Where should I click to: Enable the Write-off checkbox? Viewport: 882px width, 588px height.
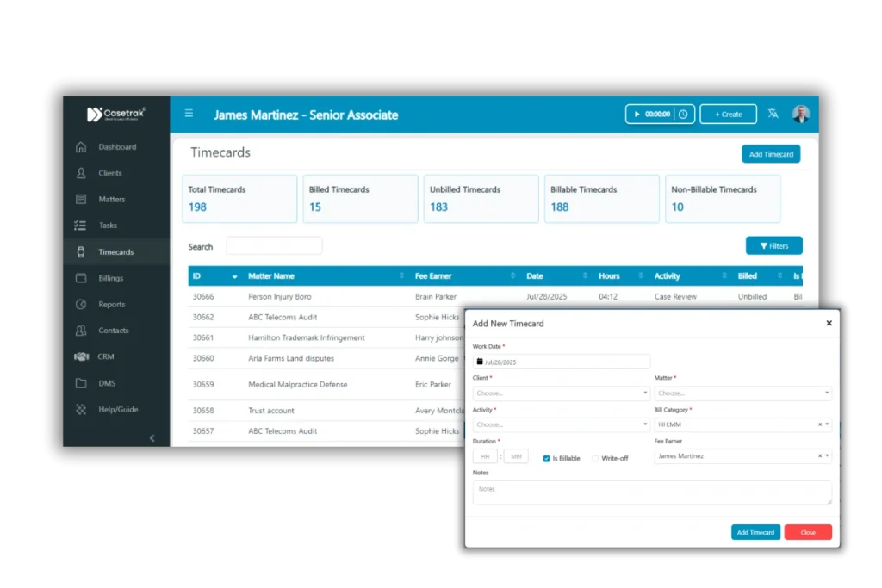pos(595,458)
